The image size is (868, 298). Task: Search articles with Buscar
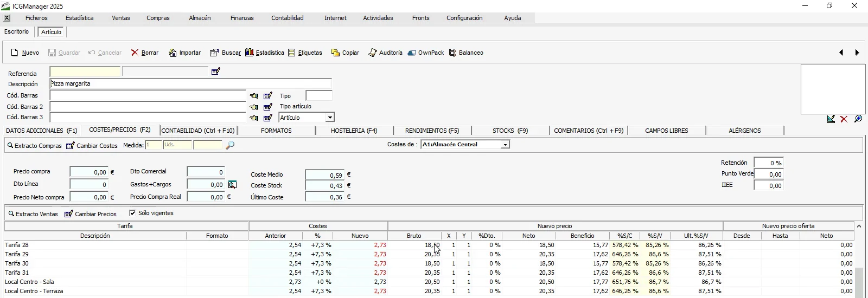[225, 53]
